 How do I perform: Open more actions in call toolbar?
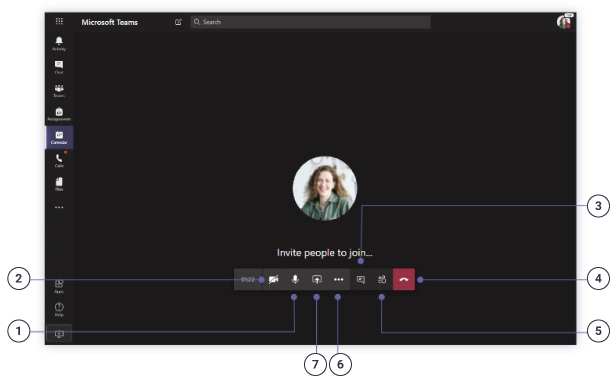click(x=338, y=279)
